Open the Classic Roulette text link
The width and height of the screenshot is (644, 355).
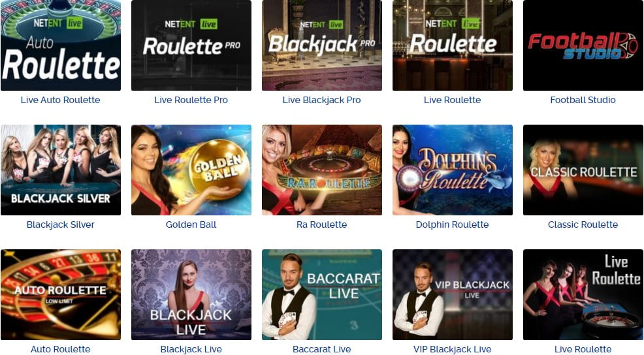tap(583, 224)
